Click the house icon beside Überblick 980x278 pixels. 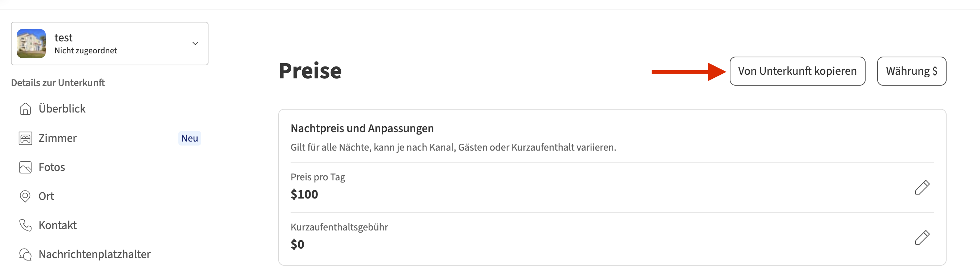tap(25, 109)
